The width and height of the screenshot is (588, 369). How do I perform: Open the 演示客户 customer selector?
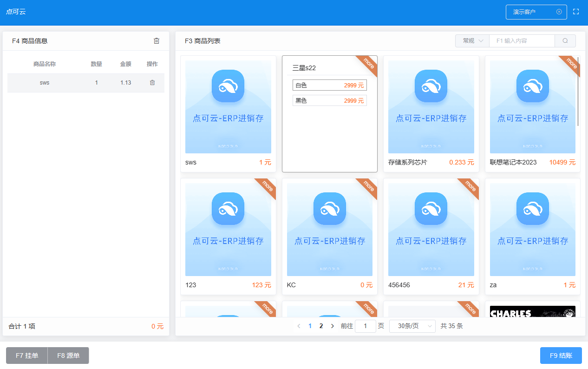(x=532, y=12)
